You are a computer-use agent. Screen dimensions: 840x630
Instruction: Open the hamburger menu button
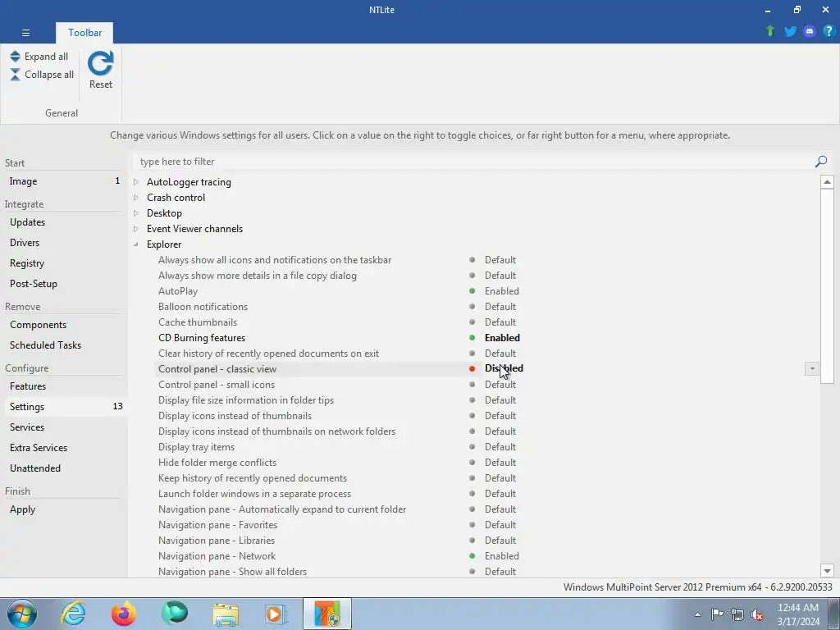[25, 33]
